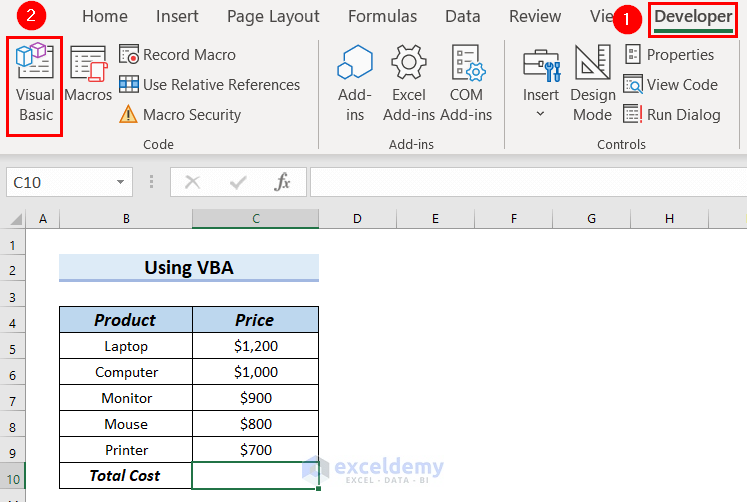
Task: Click the 'Using VBA' title cell
Action: click(189, 268)
